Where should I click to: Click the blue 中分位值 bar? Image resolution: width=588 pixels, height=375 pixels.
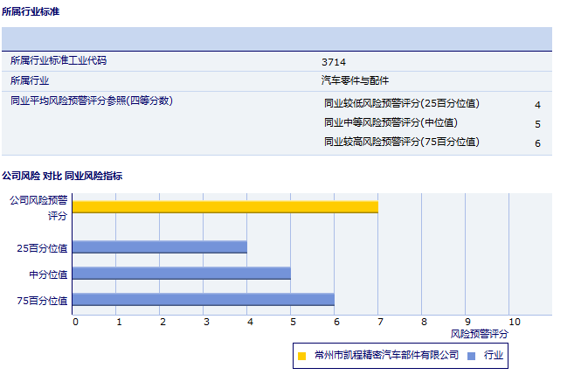coord(181,273)
